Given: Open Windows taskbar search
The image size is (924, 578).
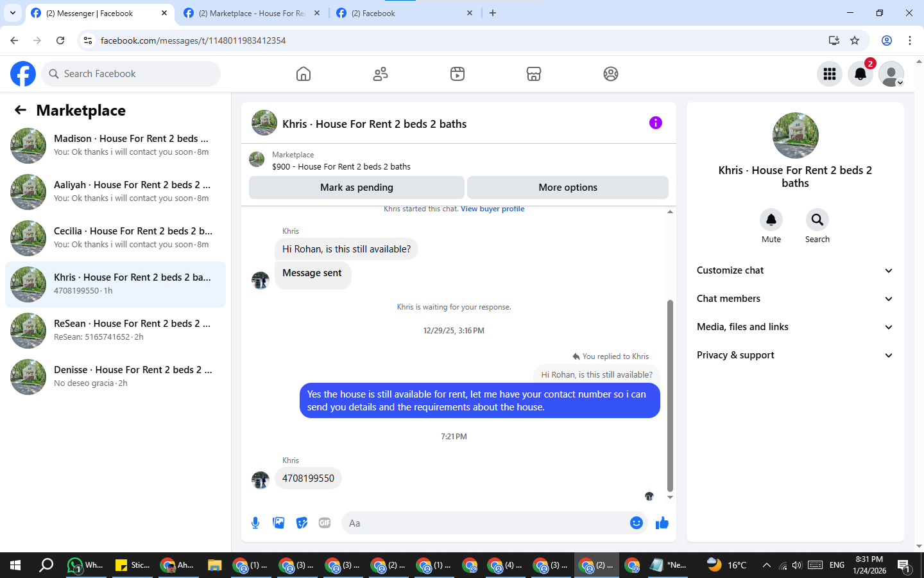Looking at the screenshot, I should tap(46, 565).
